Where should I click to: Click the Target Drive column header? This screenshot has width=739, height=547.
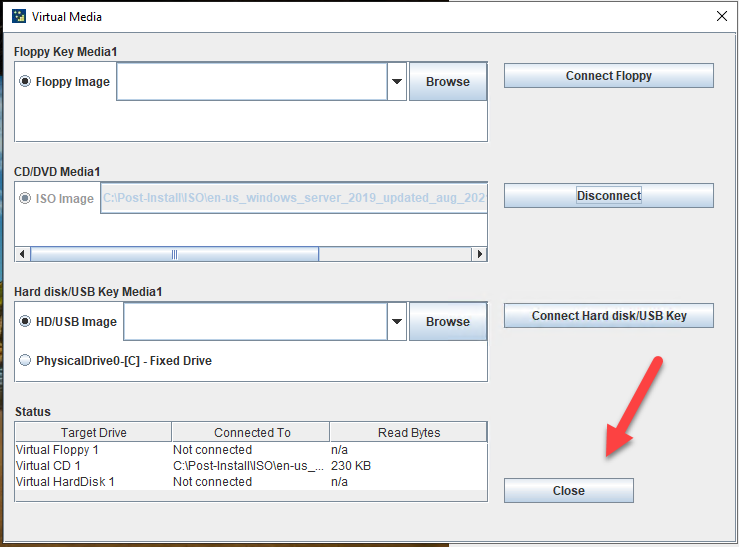click(x=93, y=432)
